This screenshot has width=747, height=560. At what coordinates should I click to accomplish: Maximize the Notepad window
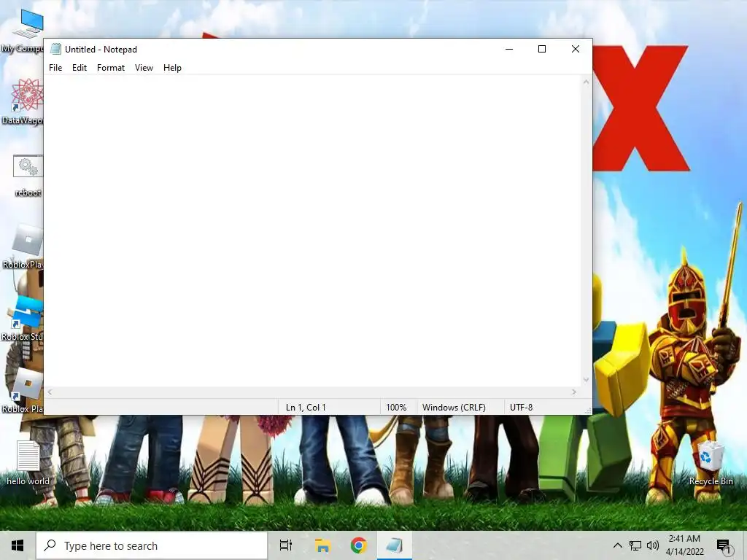click(542, 49)
